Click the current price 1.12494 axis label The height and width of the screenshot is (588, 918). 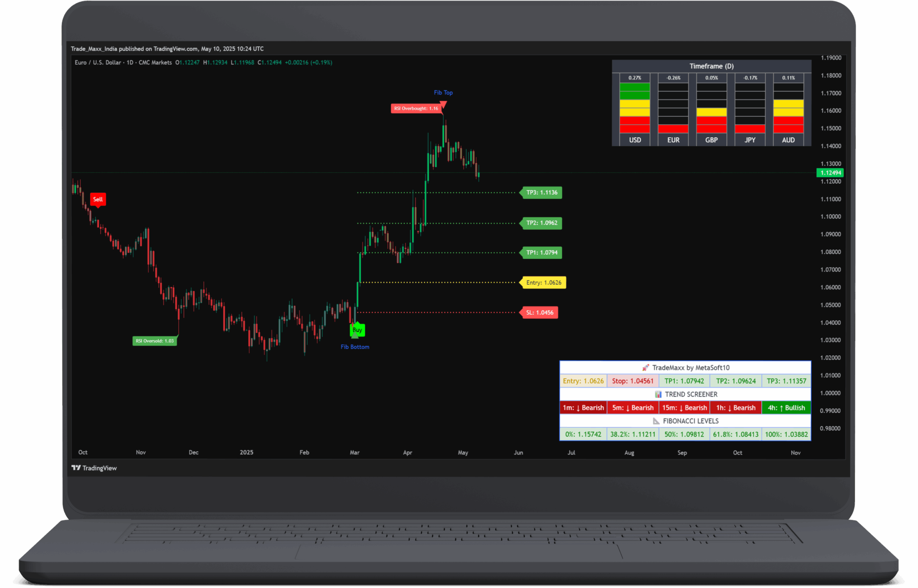pos(830,172)
